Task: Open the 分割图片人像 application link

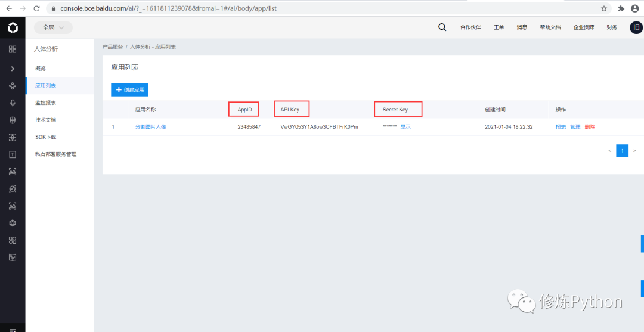Action: (x=151, y=127)
